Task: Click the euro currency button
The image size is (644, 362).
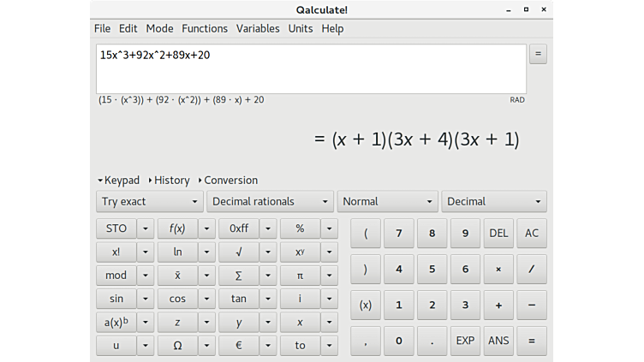Action: pos(238,346)
